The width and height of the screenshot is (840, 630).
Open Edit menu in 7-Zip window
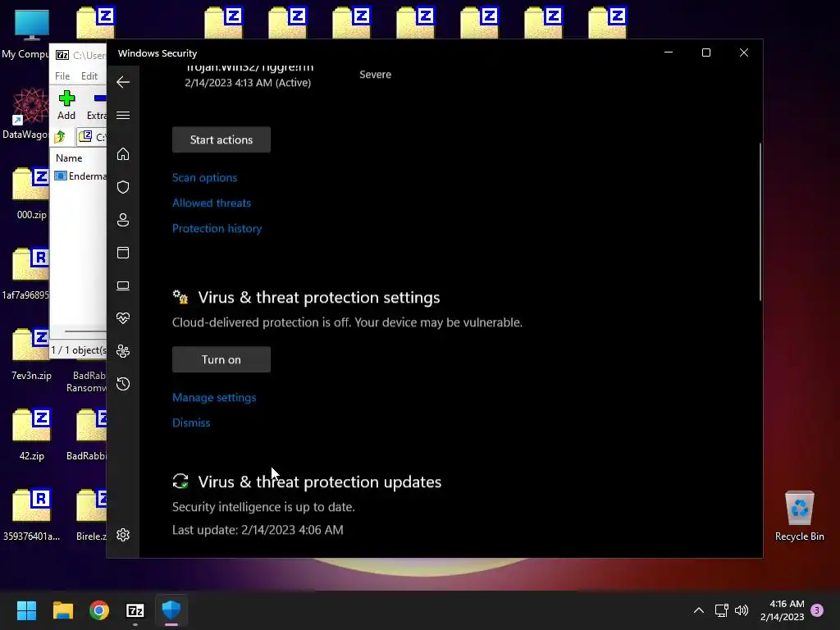89,76
